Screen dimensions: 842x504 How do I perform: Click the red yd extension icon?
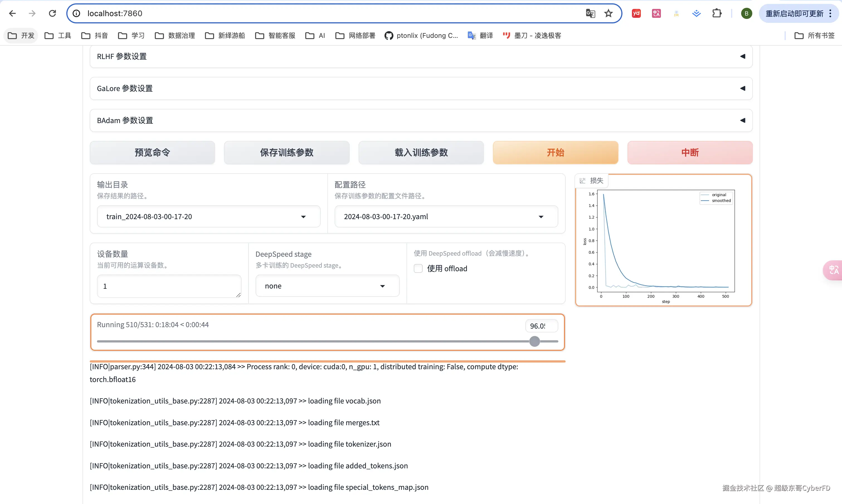(636, 13)
